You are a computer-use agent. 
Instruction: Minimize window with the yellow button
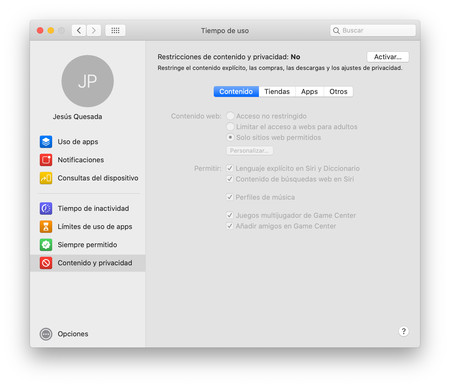click(51, 31)
